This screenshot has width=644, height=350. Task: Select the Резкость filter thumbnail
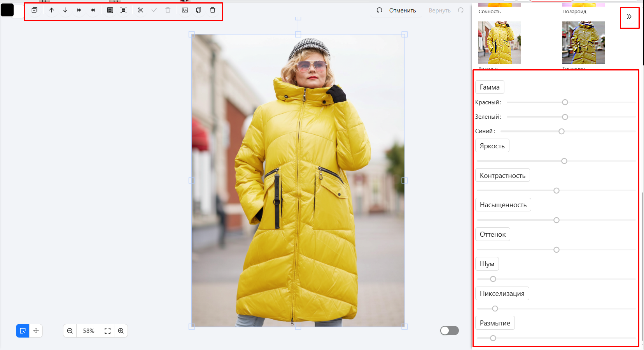[499, 43]
